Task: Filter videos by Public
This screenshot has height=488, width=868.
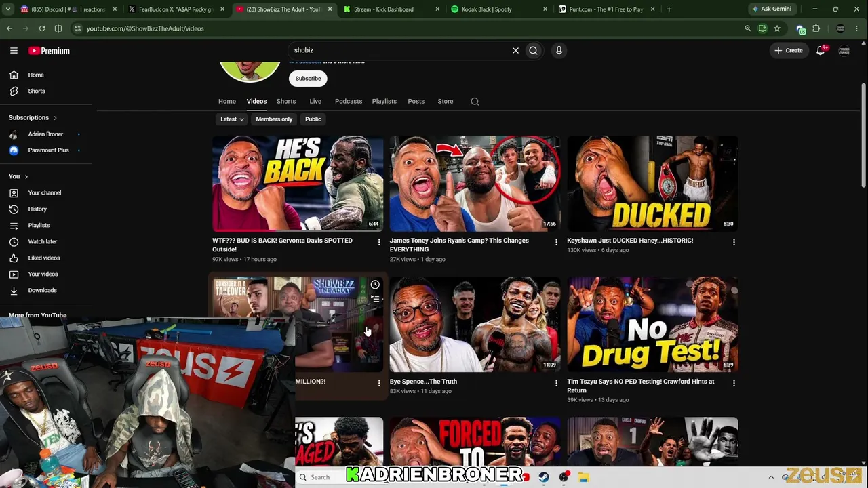Action: 313,119
